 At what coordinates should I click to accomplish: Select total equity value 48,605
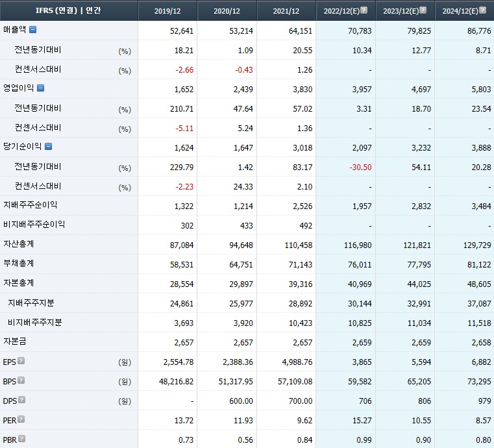click(x=479, y=284)
